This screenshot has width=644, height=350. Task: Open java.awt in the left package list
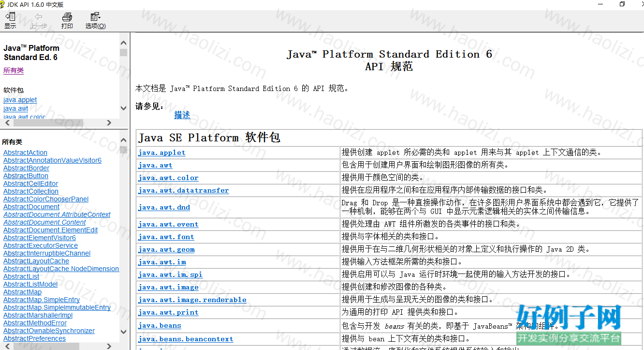(16, 109)
